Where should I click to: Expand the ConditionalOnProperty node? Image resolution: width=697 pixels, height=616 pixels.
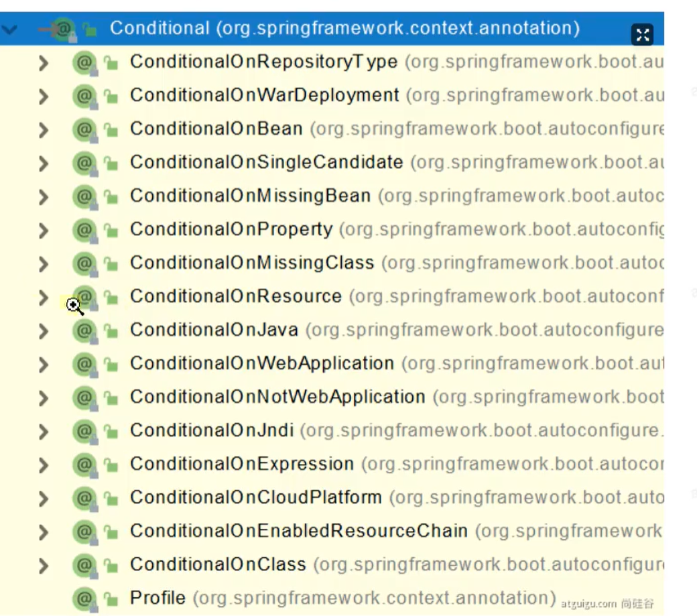click(x=43, y=230)
